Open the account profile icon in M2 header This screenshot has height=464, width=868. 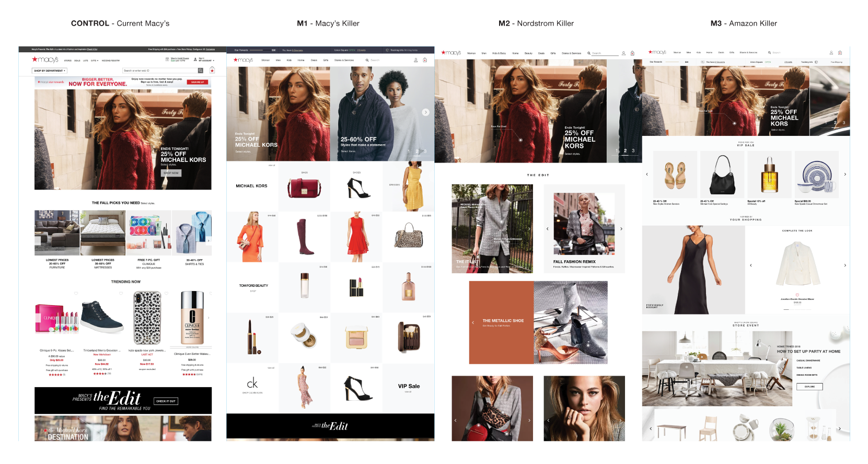tap(623, 53)
